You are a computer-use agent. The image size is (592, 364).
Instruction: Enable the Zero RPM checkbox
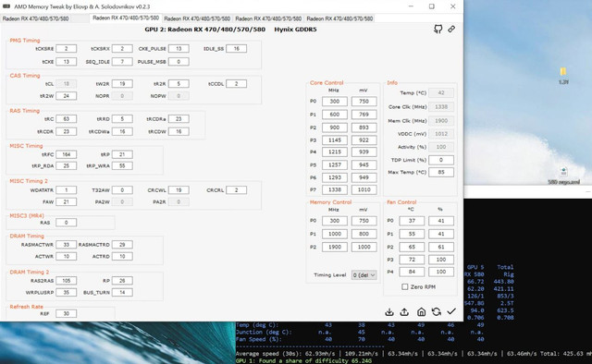(x=405, y=286)
